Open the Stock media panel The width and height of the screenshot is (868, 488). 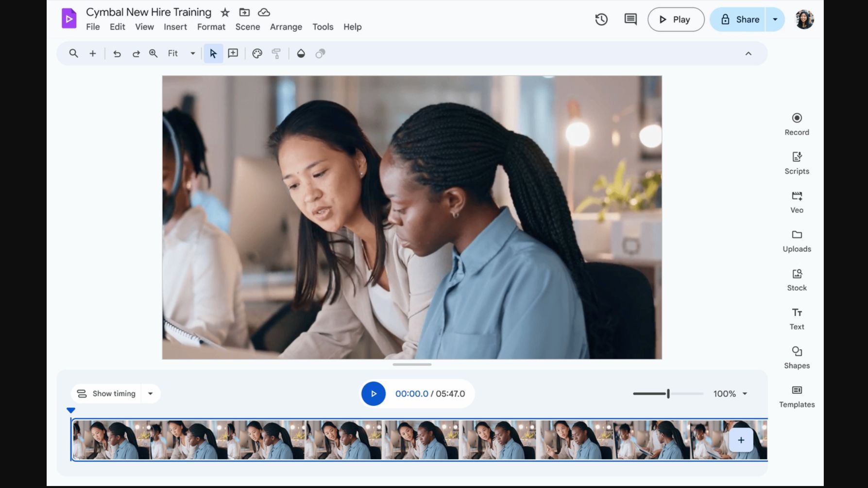click(797, 279)
